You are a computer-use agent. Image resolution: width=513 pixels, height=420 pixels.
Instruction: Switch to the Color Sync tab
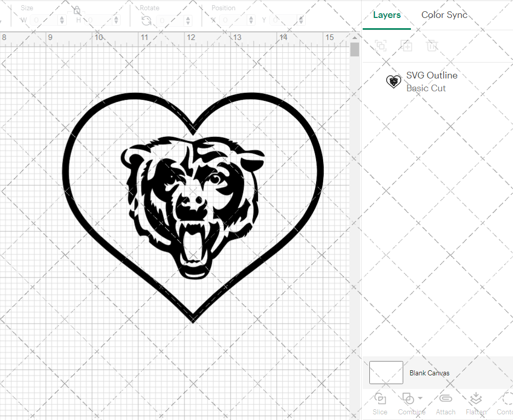tap(444, 15)
